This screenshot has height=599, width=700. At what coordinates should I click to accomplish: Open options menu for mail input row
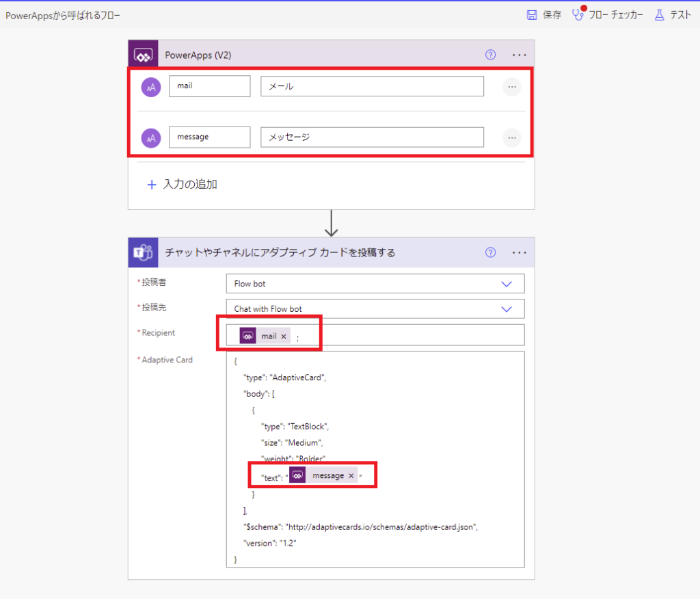(x=512, y=87)
